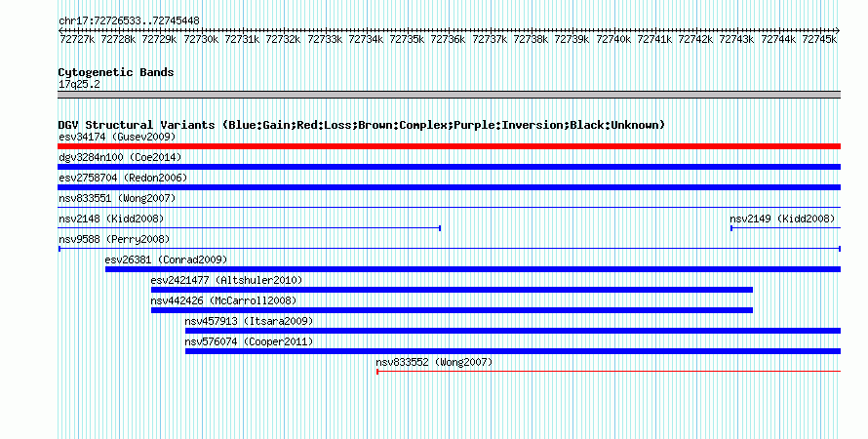This screenshot has height=439, width=868.
Task: Click the red esv34174 loss variant bar
Action: [449, 146]
